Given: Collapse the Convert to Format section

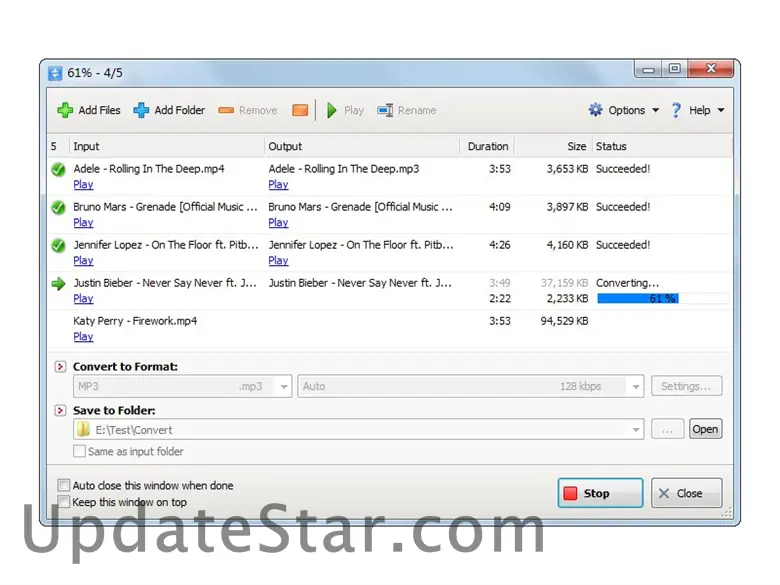Looking at the screenshot, I should point(60,367).
